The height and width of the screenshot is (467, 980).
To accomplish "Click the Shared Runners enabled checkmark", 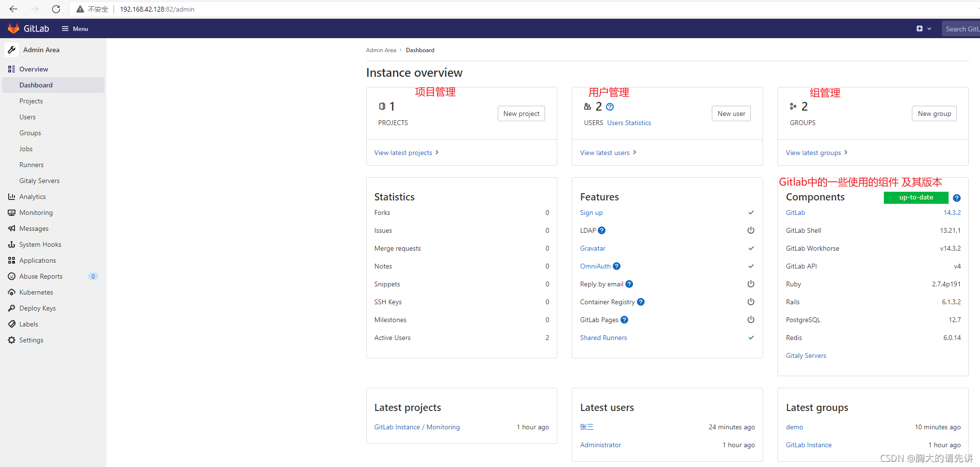I will pos(751,338).
